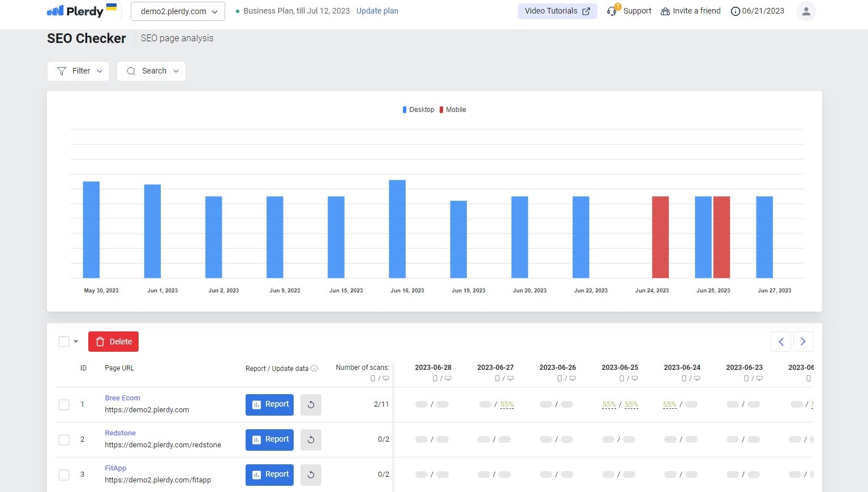Click the 55% score for 2023-06-27
Viewport: 868px width, 492px height.
(x=506, y=404)
